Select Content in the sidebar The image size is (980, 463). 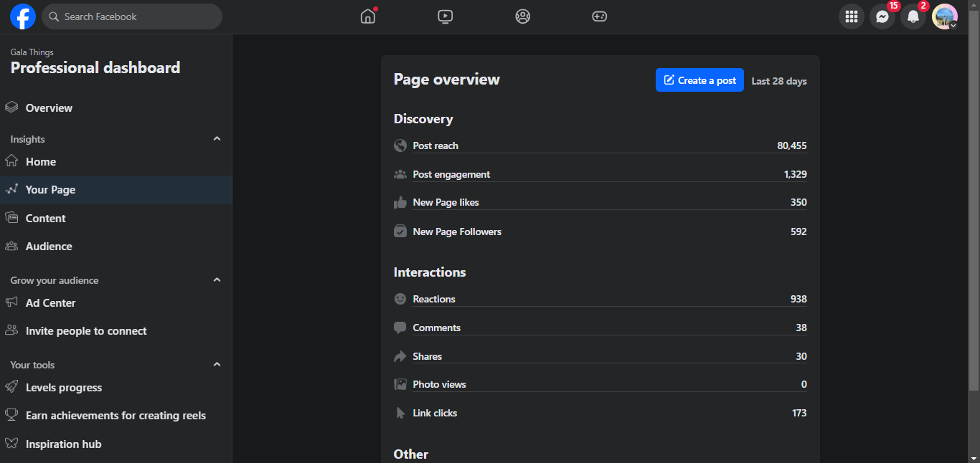[45, 219]
